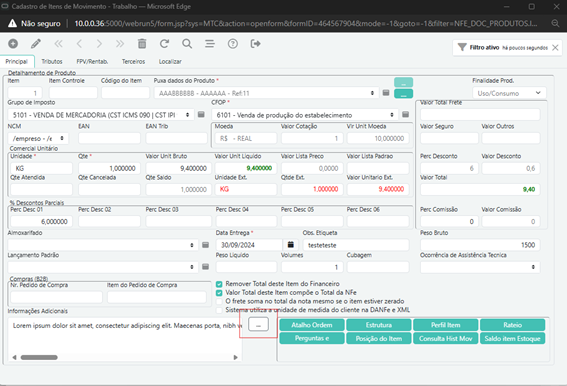This screenshot has width=567, height=386.
Task: Expand the CFOP 6101 dropdown
Action: point(304,115)
